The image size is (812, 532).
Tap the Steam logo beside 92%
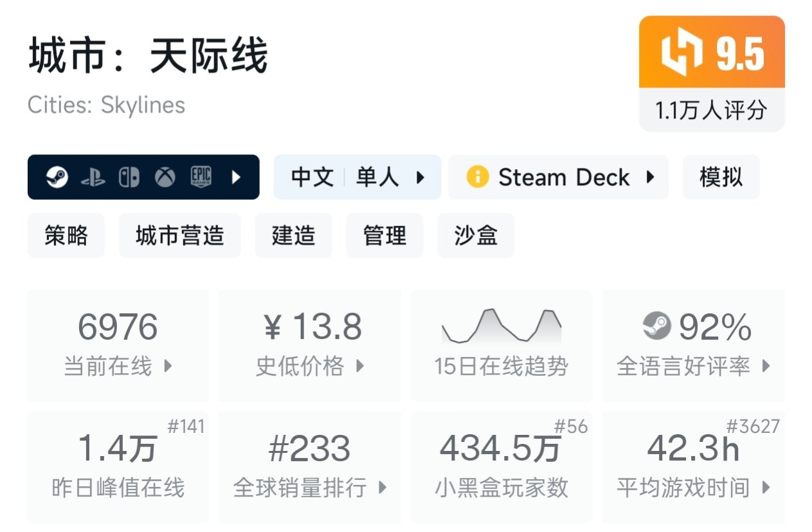(x=656, y=327)
